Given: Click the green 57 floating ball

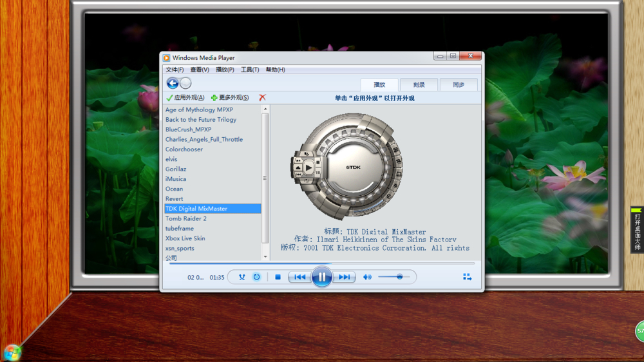Looking at the screenshot, I should click(x=640, y=331).
